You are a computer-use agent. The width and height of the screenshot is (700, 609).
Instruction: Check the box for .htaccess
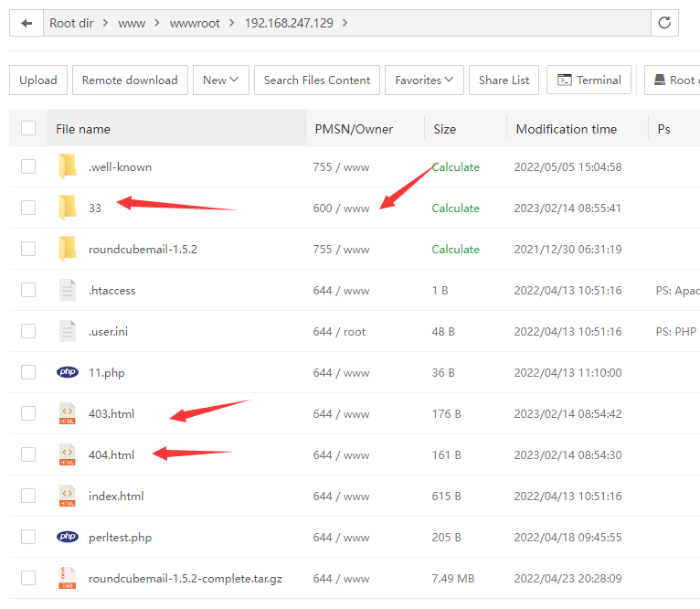[28, 290]
